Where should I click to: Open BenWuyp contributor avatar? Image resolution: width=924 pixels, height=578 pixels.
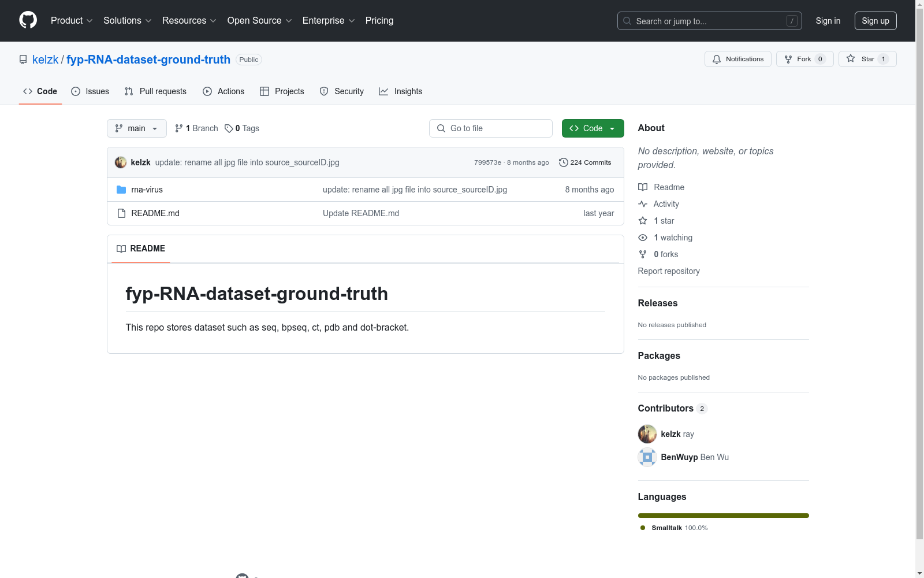click(x=647, y=457)
